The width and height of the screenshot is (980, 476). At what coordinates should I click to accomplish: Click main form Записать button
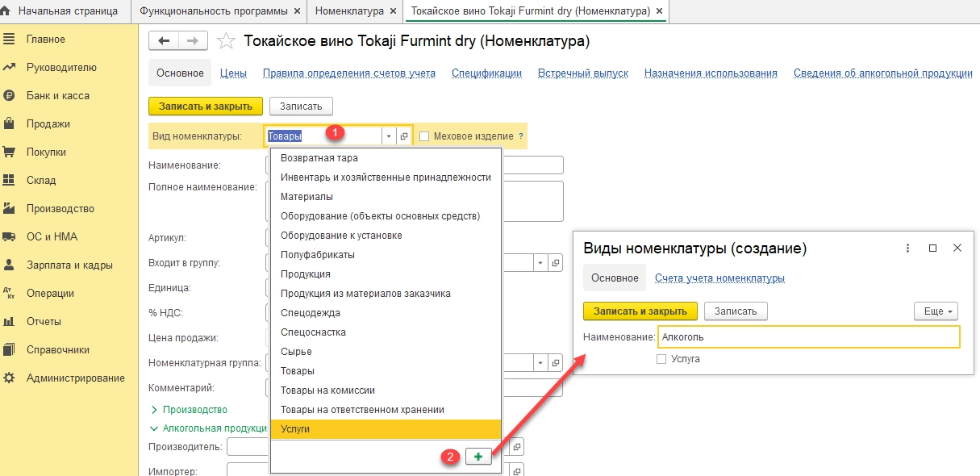301,106
